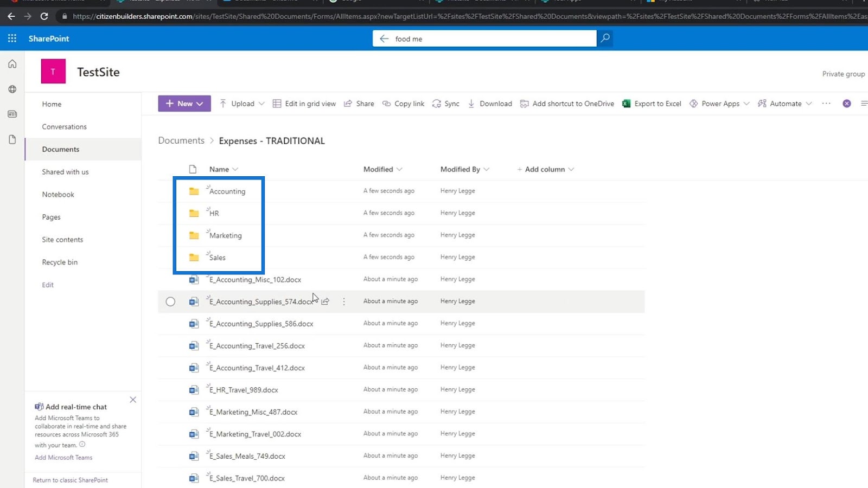Open My sites globe icon in left rail
Viewport: 868px width, 488px height.
click(x=12, y=89)
